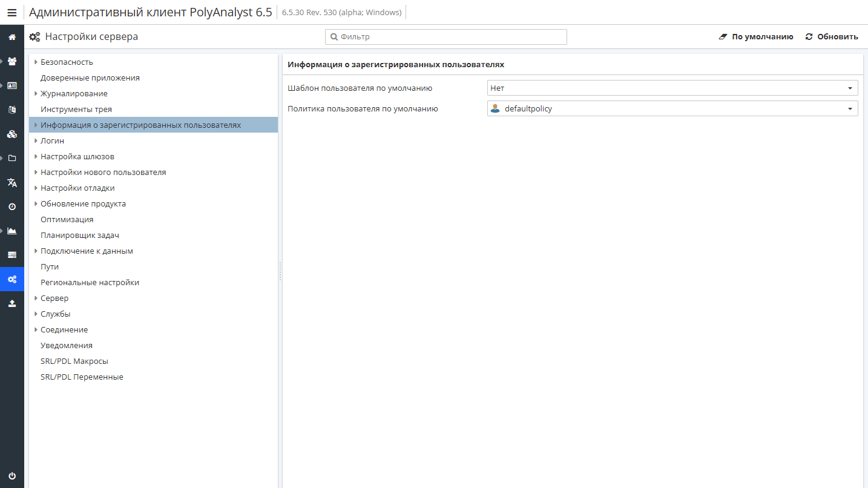Screen dimensions: 868x488
Task: Expand the Настройки отладки node arrow
Action: click(x=36, y=188)
